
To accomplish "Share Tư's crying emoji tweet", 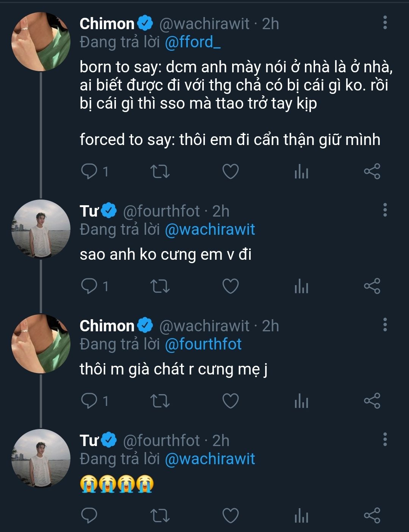I will [372, 515].
